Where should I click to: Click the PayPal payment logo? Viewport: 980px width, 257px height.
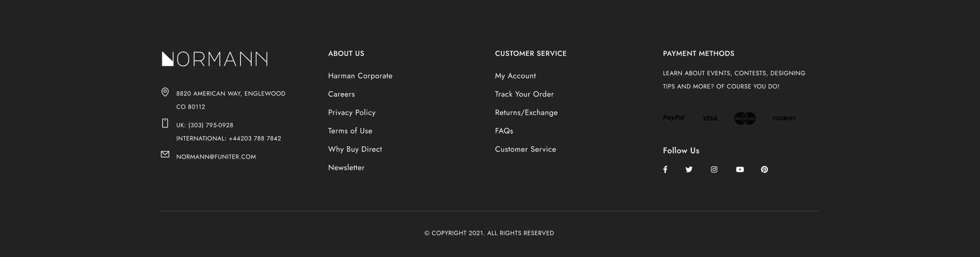click(x=674, y=118)
